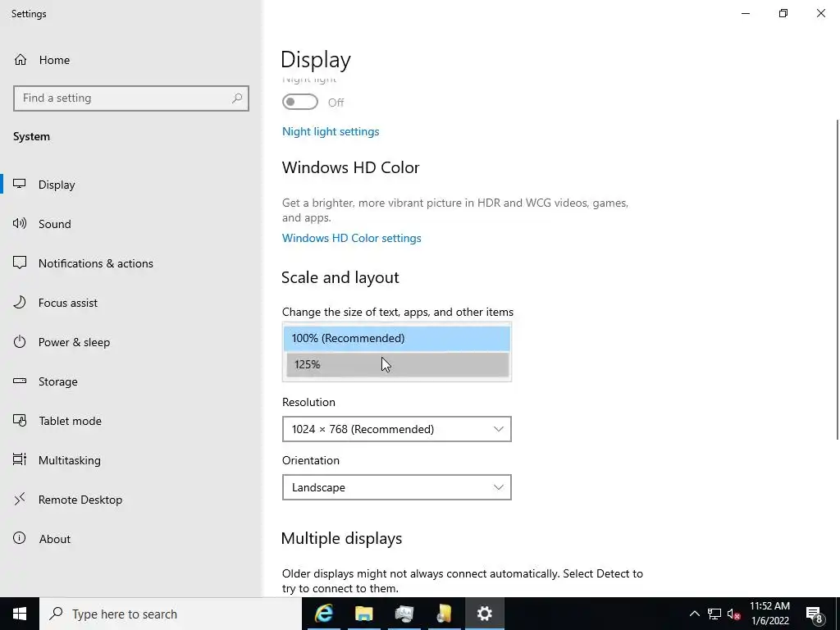Click the Find a setting field
840x630 pixels.
[131, 98]
